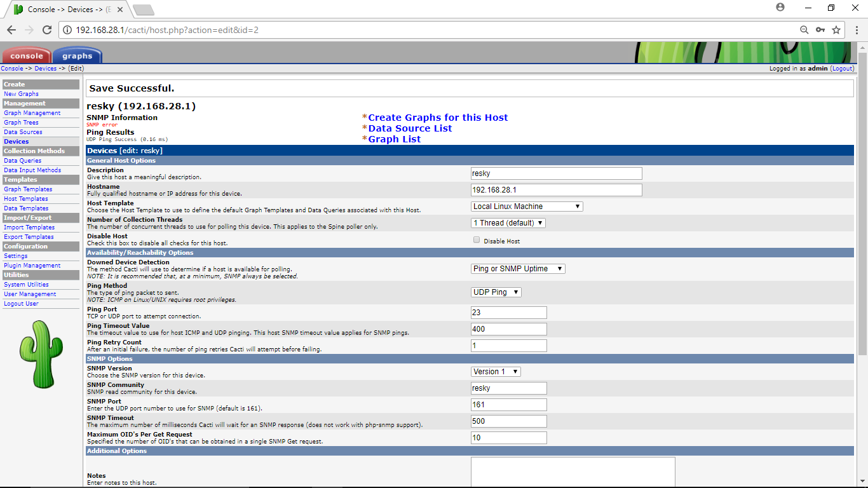Click the Ping Port field

pyautogui.click(x=509, y=313)
